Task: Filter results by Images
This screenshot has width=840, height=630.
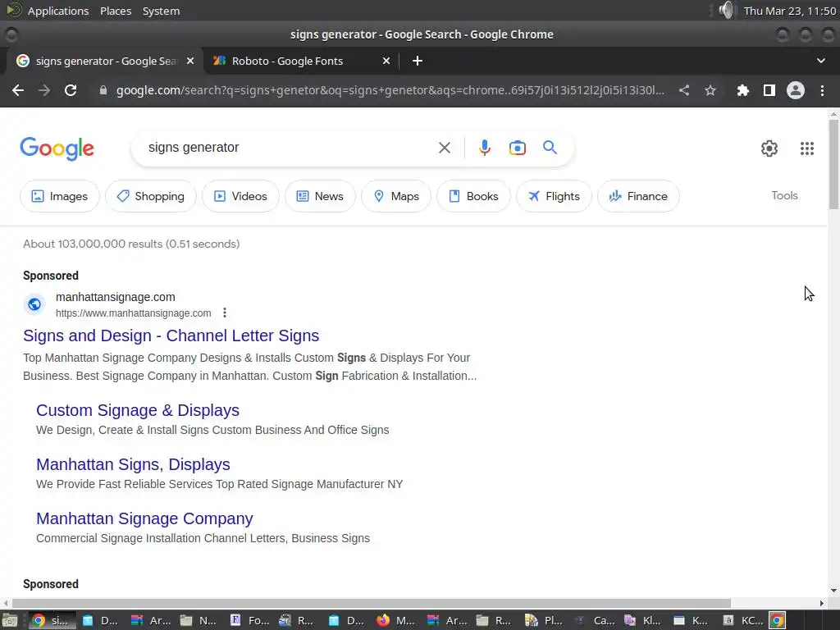Action: click(x=59, y=196)
